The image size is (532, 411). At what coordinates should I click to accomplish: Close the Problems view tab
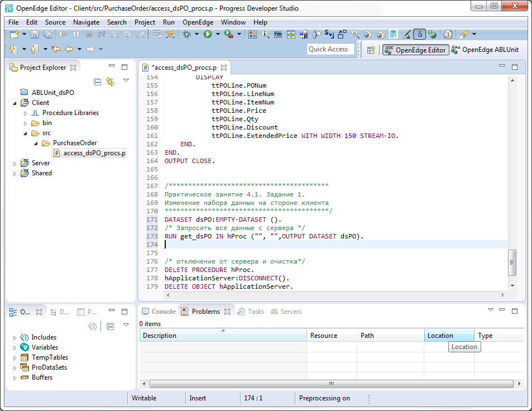pyautogui.click(x=227, y=312)
